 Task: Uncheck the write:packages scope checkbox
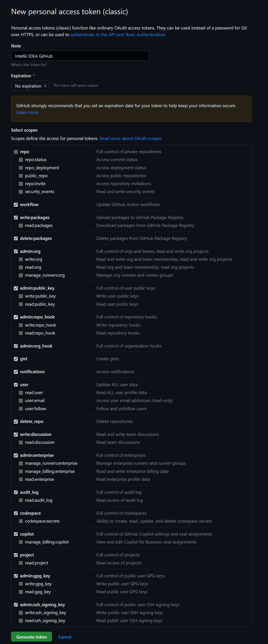(16, 218)
